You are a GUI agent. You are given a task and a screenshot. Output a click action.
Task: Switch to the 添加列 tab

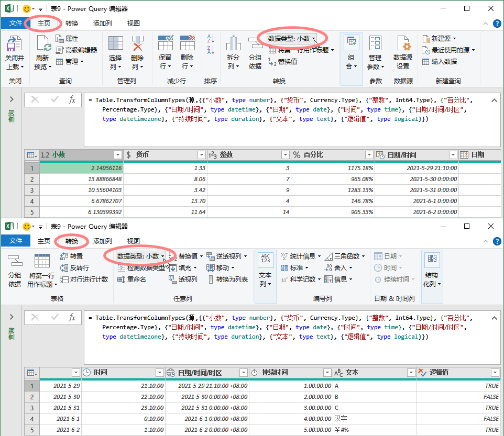point(102,23)
